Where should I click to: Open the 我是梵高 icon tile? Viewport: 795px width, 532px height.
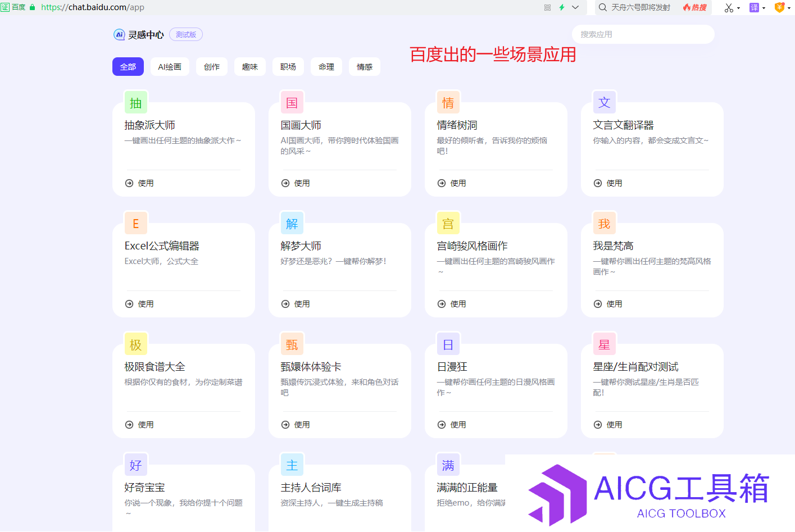(x=605, y=224)
